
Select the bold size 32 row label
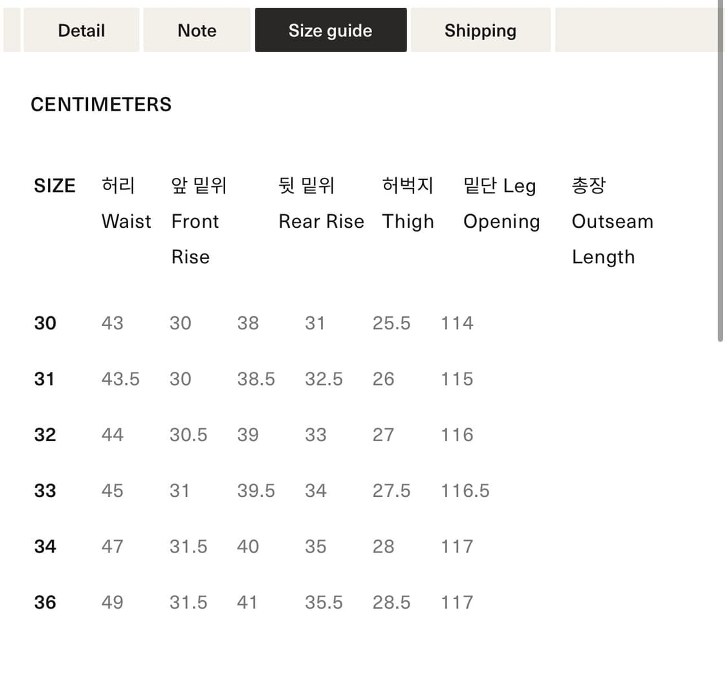click(45, 435)
